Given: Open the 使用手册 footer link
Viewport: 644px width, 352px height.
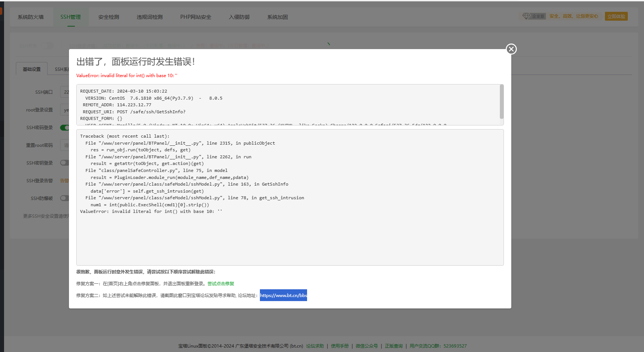Looking at the screenshot, I should click(x=340, y=346).
